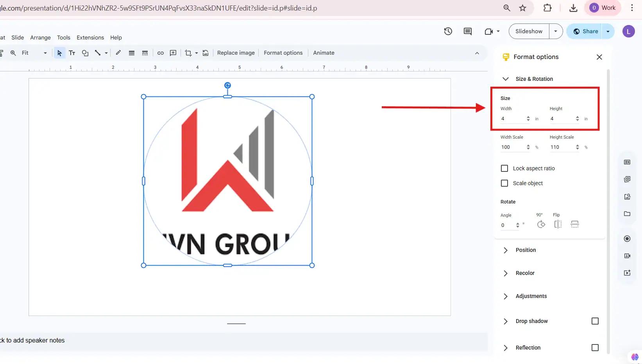Click the Replace image button

tap(236, 53)
